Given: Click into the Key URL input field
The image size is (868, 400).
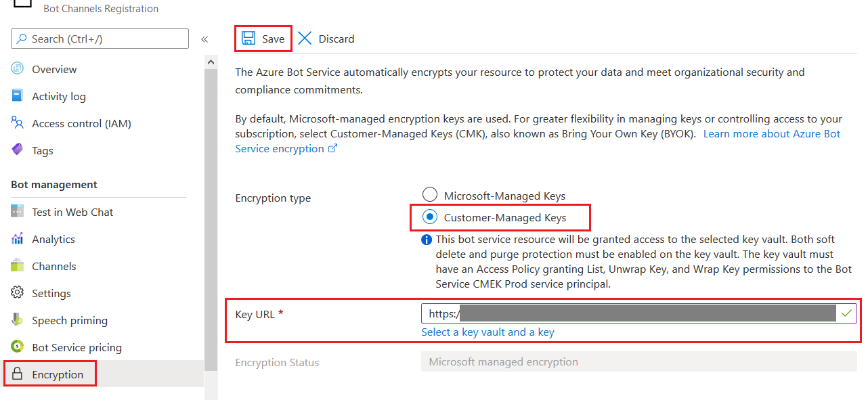Looking at the screenshot, I should click(630, 313).
